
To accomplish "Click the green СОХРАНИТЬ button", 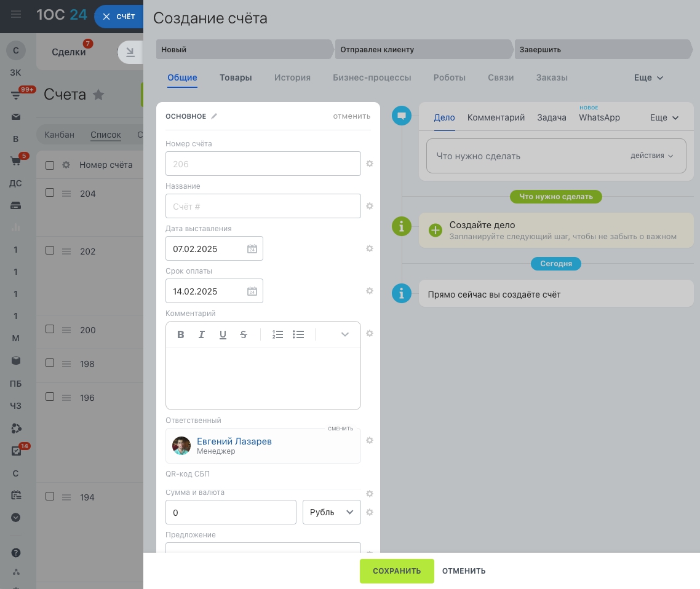I will point(397,571).
